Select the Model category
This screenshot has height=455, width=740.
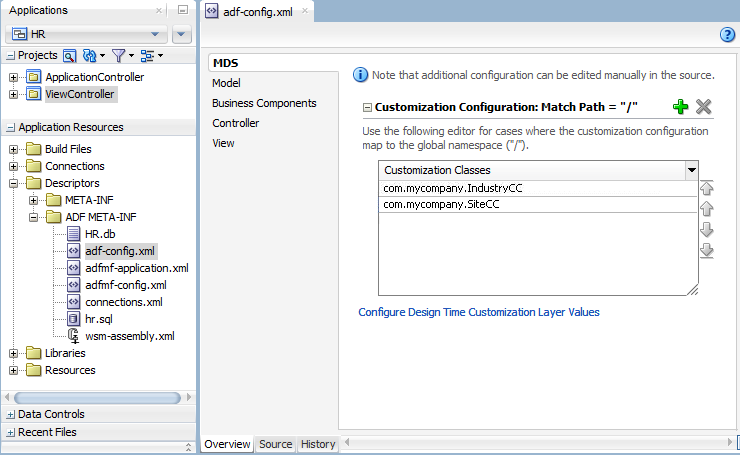226,83
